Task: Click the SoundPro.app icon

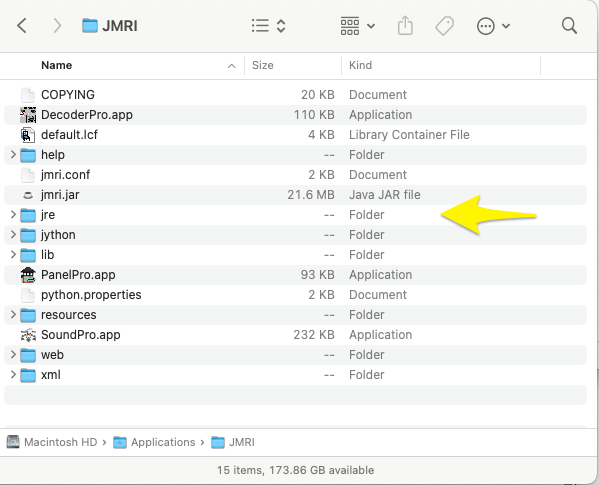Action: pyautogui.click(x=28, y=335)
